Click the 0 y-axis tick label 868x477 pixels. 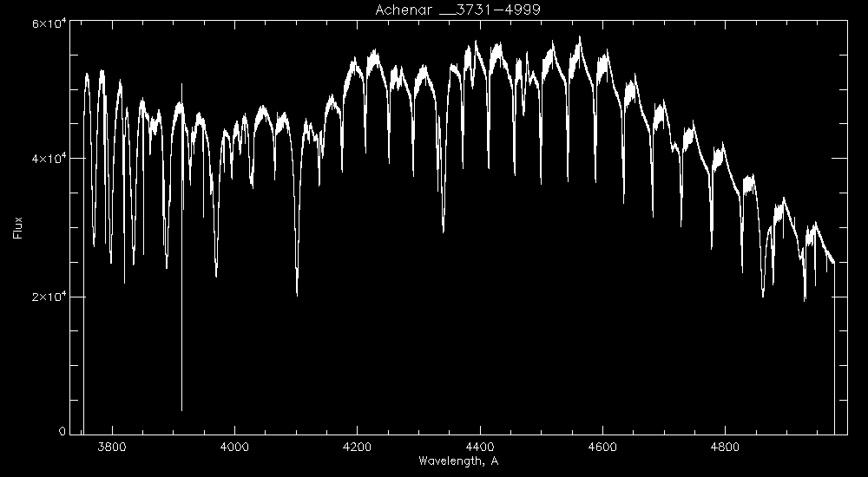point(62,432)
